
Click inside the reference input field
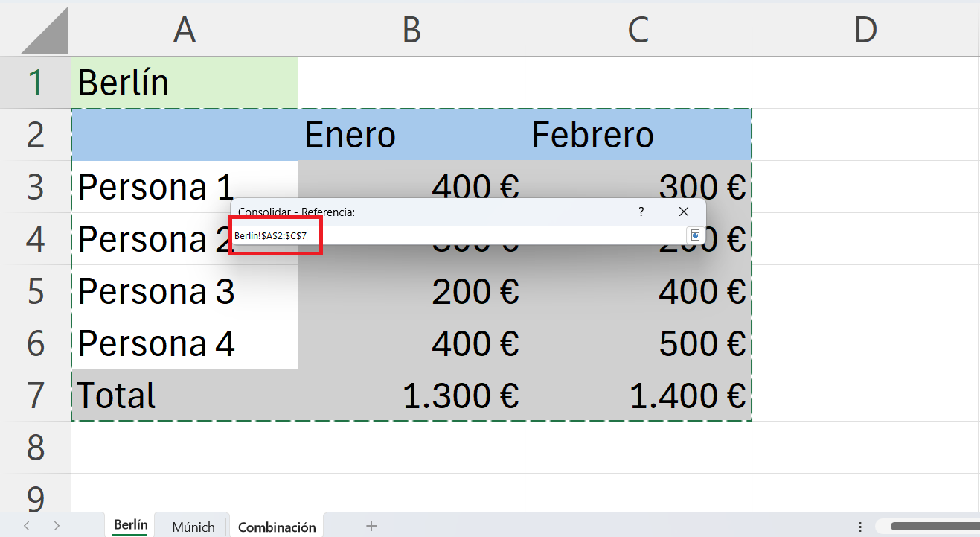(x=458, y=235)
